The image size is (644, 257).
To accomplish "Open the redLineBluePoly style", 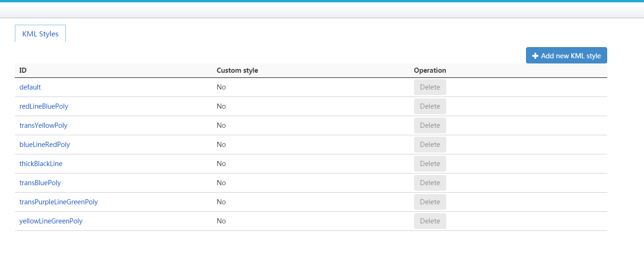I will click(x=44, y=106).
